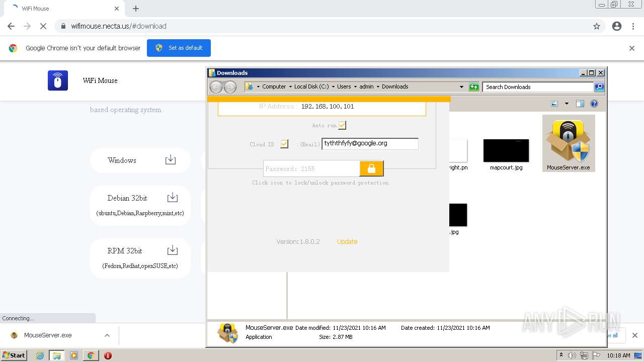Click the taskbar clock 10:18 AM
644x362 pixels.
(618, 355)
